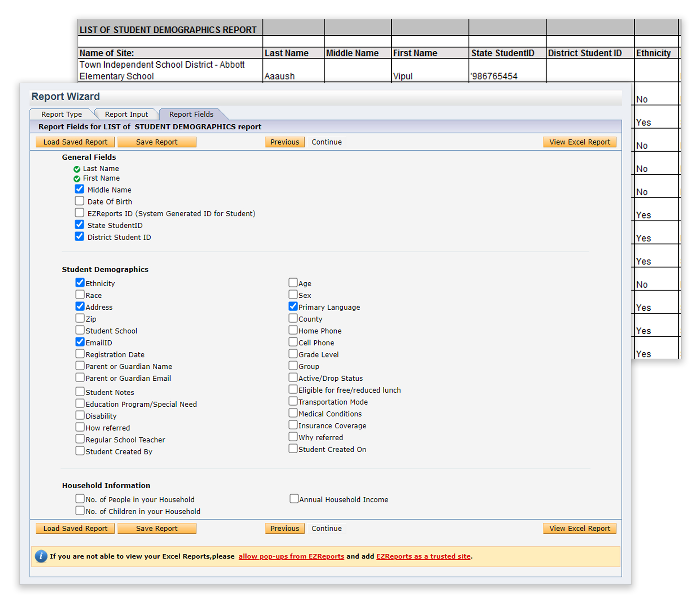This screenshot has height=608, width=700.
Task: Uncheck the EmailID field
Action: [80, 342]
